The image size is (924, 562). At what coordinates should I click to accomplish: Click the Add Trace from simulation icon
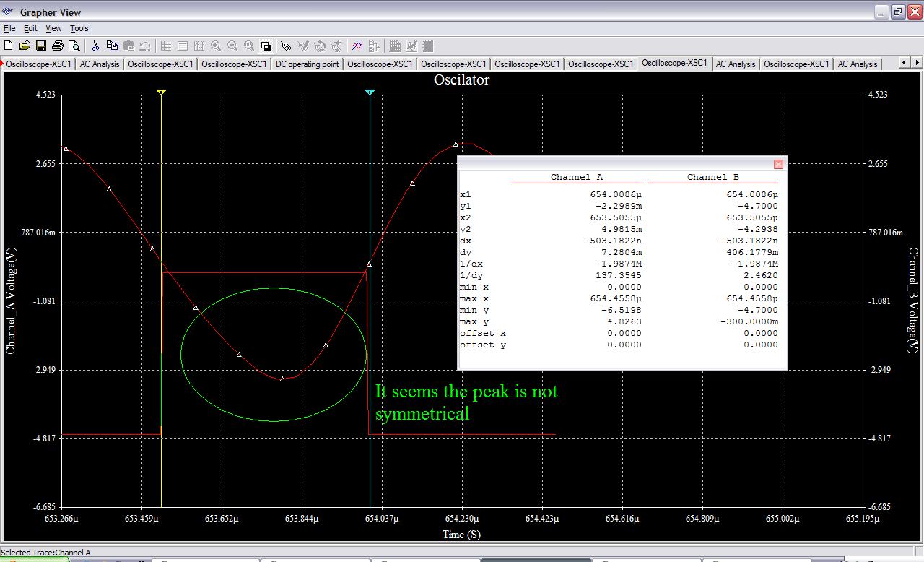[x=374, y=46]
